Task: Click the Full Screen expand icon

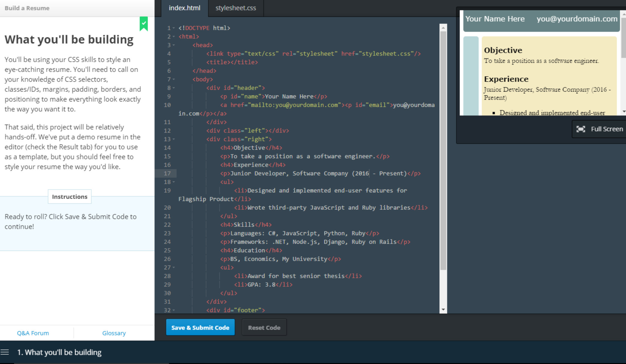Action: coord(581,129)
